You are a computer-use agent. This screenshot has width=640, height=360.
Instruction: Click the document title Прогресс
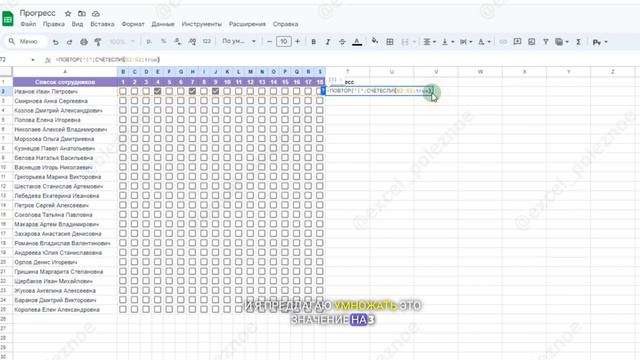click(38, 13)
